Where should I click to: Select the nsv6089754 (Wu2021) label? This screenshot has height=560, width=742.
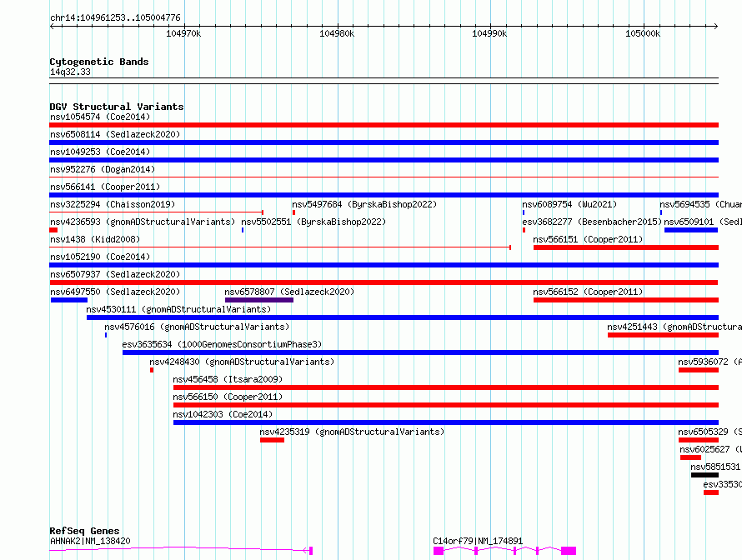[x=569, y=204]
